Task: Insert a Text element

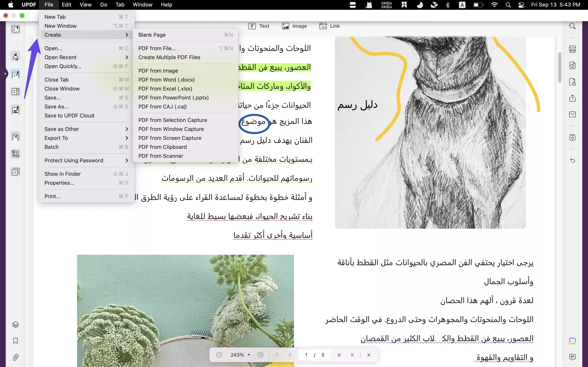Action: click(259, 26)
